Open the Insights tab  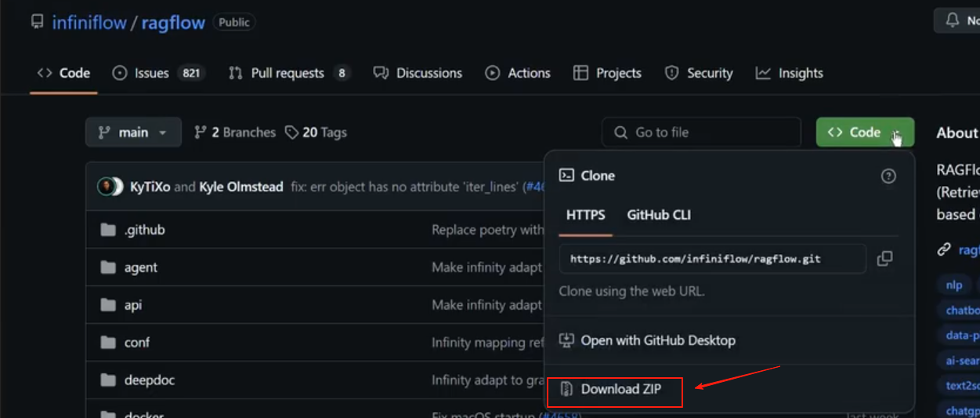click(x=789, y=73)
